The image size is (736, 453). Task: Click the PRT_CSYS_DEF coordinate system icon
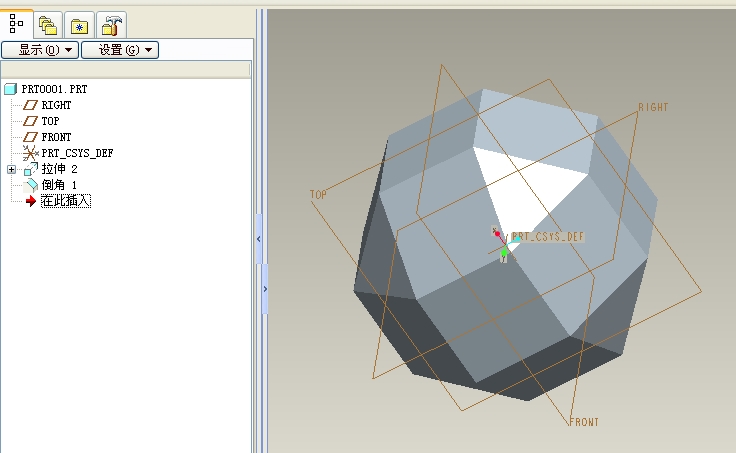[x=31, y=153]
